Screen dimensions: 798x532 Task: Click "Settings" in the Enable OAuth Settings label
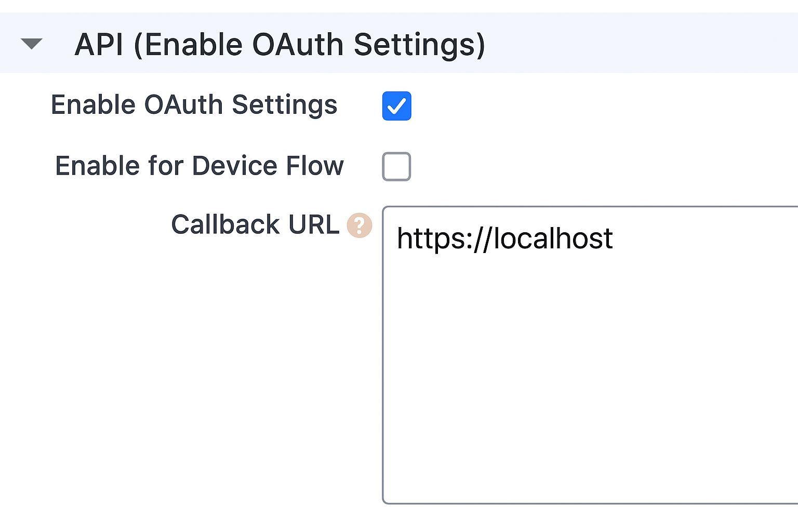284,105
